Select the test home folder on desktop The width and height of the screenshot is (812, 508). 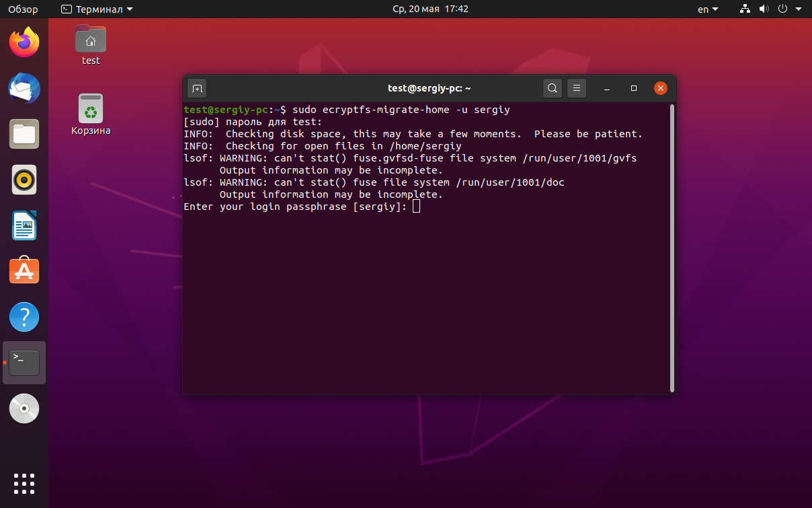(x=91, y=44)
